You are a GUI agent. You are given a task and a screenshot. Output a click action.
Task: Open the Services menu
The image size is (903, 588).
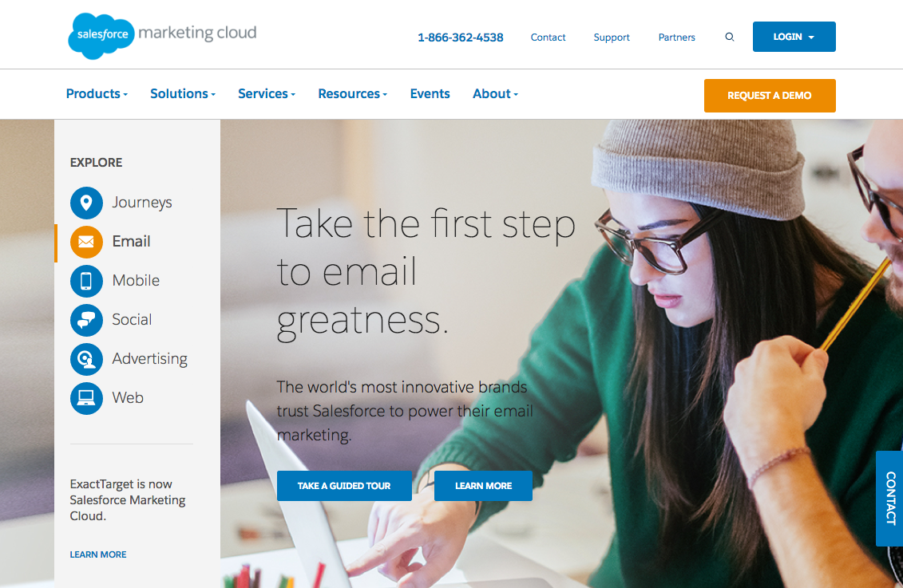tap(267, 94)
